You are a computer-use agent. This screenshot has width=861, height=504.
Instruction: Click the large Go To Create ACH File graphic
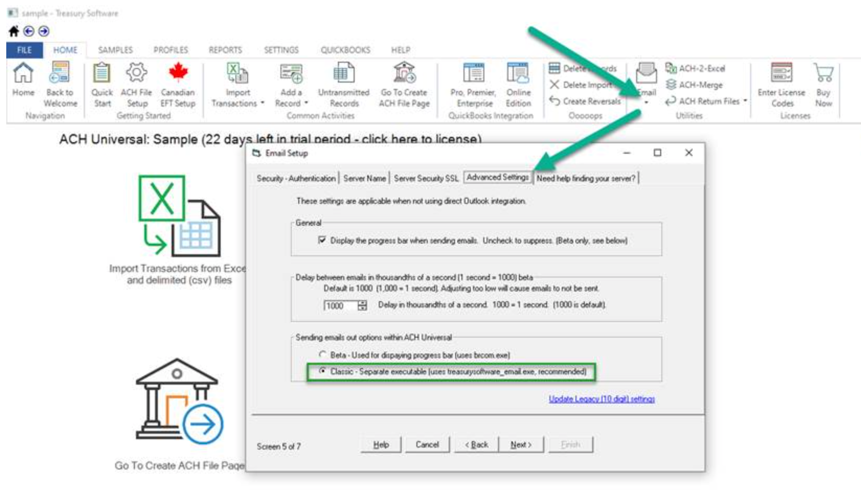179,401
